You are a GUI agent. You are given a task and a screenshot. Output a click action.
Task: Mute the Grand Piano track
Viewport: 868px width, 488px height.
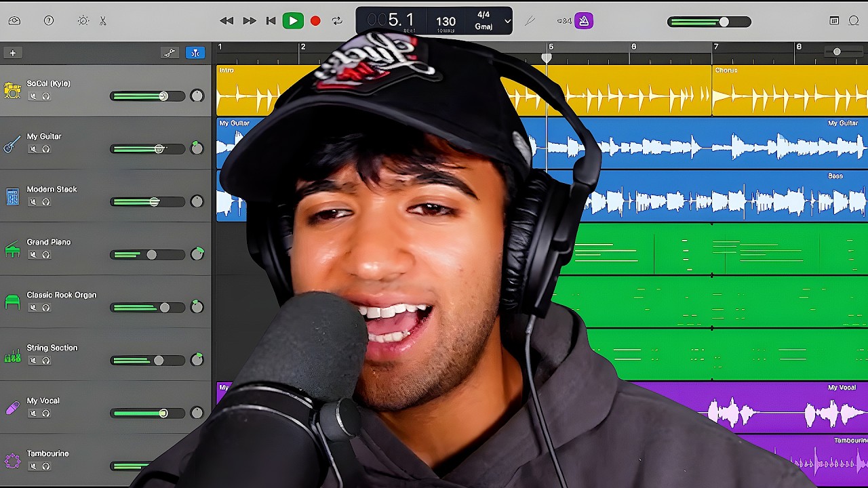[x=33, y=255]
